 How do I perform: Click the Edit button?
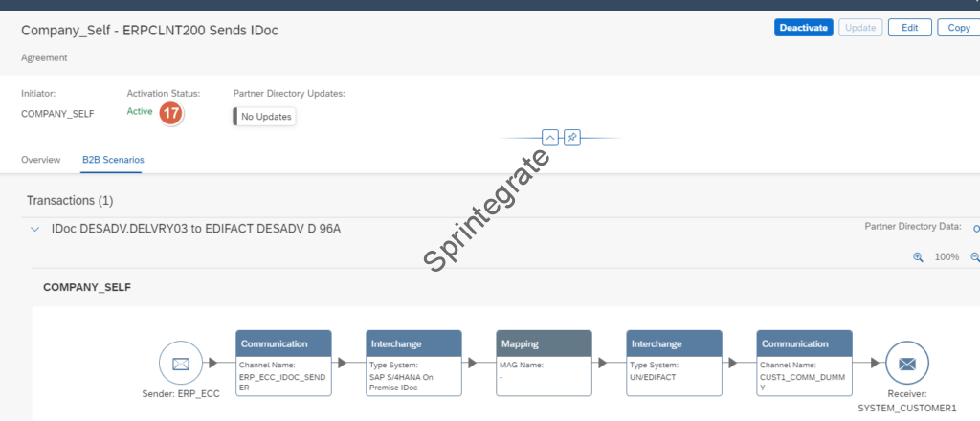point(909,28)
